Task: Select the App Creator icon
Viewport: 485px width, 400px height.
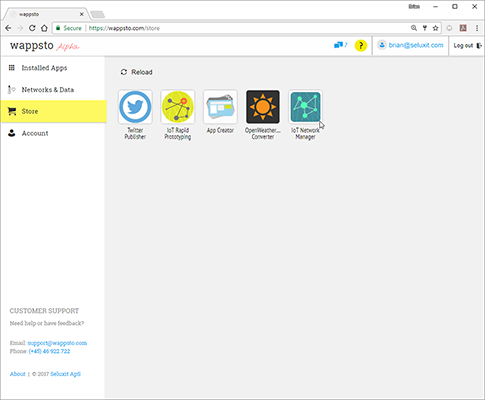Action: pos(220,107)
